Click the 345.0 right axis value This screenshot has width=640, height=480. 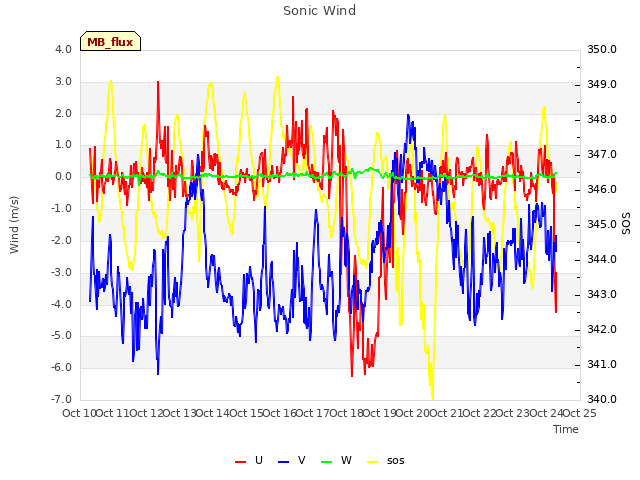[x=602, y=224]
